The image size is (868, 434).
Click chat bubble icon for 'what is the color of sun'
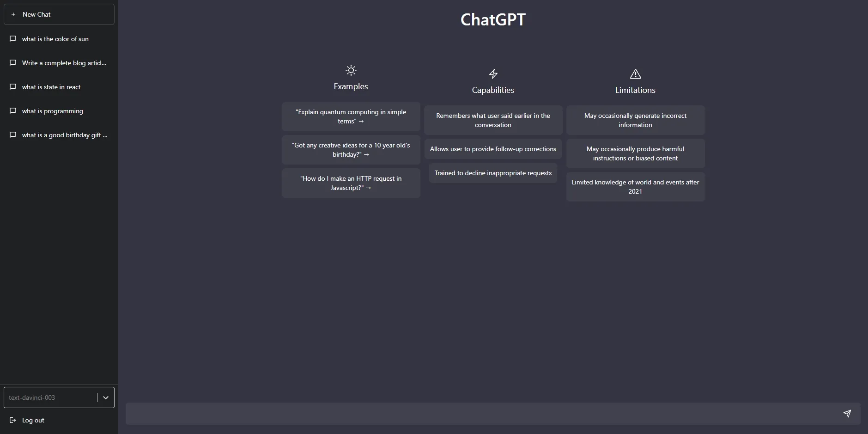click(13, 39)
